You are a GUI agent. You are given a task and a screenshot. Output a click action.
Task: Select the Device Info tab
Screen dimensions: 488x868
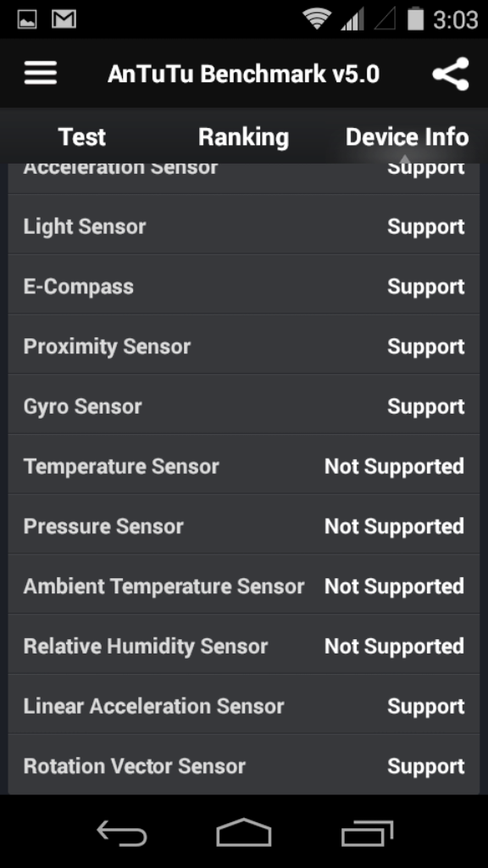(408, 136)
